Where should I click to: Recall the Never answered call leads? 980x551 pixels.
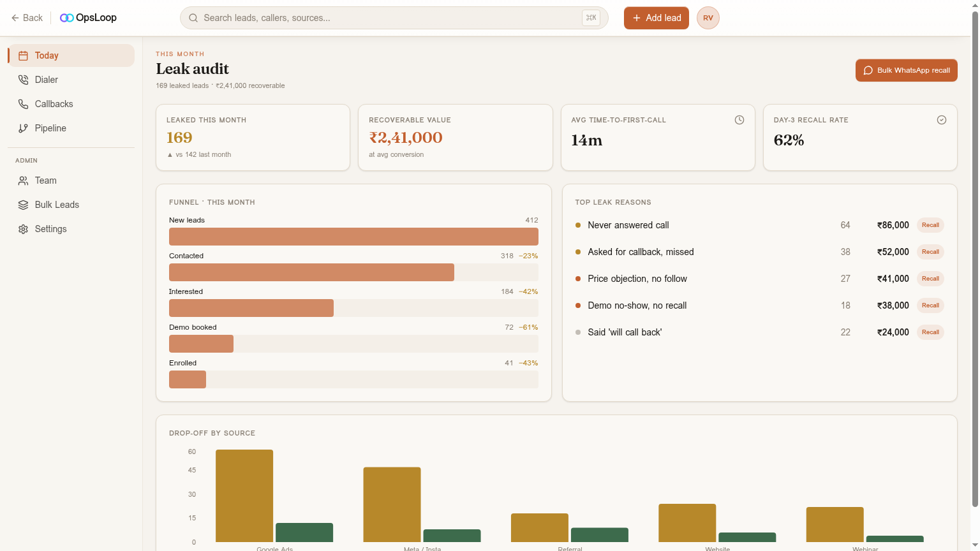(930, 225)
